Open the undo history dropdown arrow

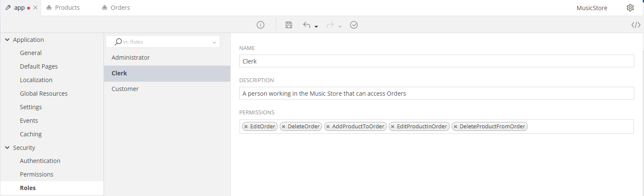tap(316, 27)
